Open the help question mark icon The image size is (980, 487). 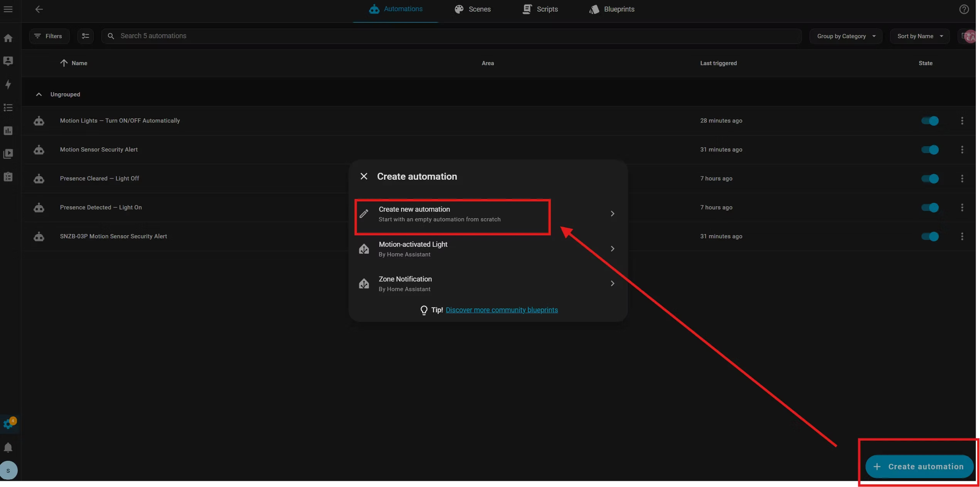pyautogui.click(x=964, y=9)
